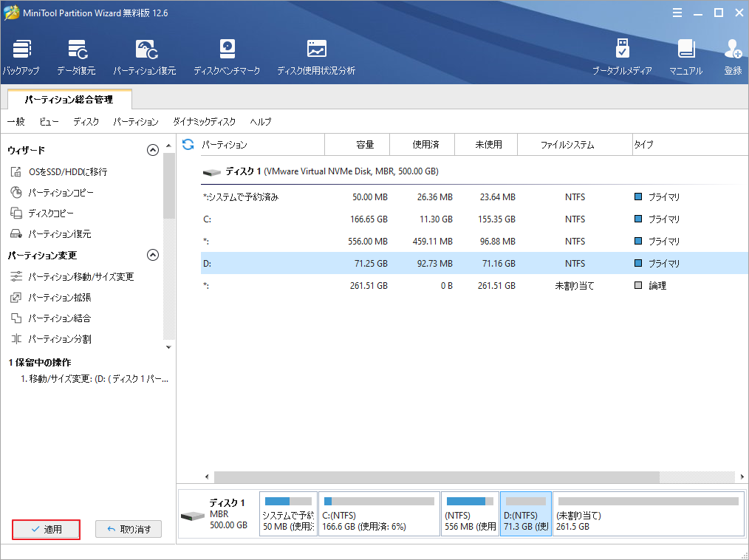This screenshot has width=749, height=560.
Task: Click the horizontal scrollbar right arrow
Action: (742, 477)
